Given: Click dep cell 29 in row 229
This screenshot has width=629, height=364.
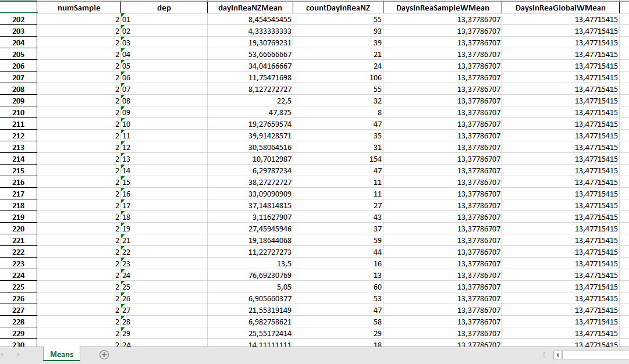Looking at the screenshot, I should [164, 334].
